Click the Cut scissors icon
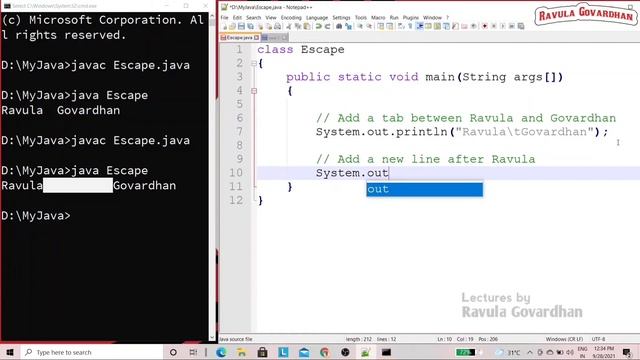This screenshot has width=640, height=360. pos(289,26)
